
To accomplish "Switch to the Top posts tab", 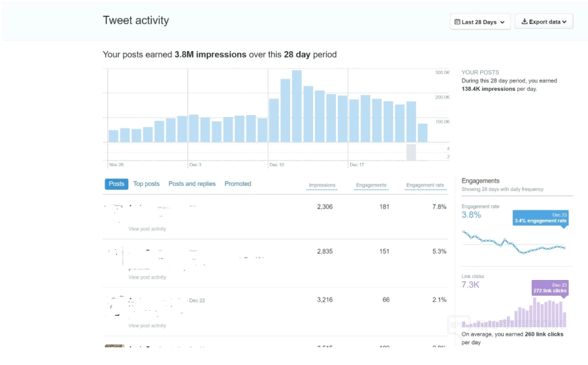I will [146, 184].
